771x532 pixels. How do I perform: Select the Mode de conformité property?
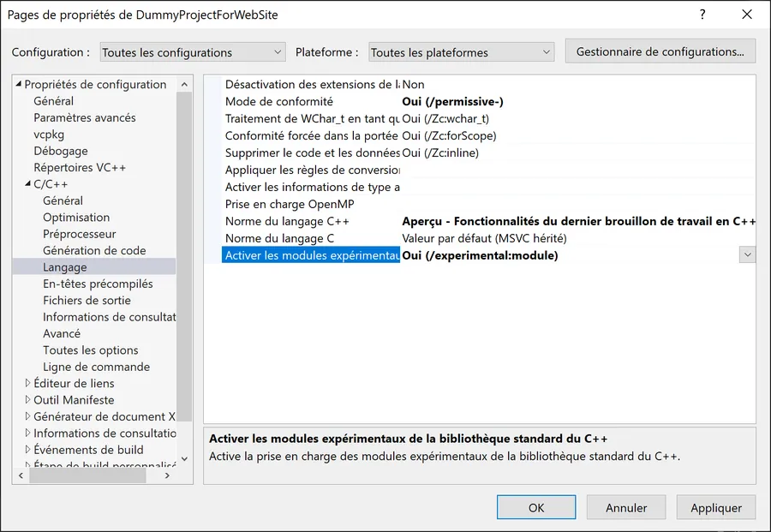pos(278,101)
